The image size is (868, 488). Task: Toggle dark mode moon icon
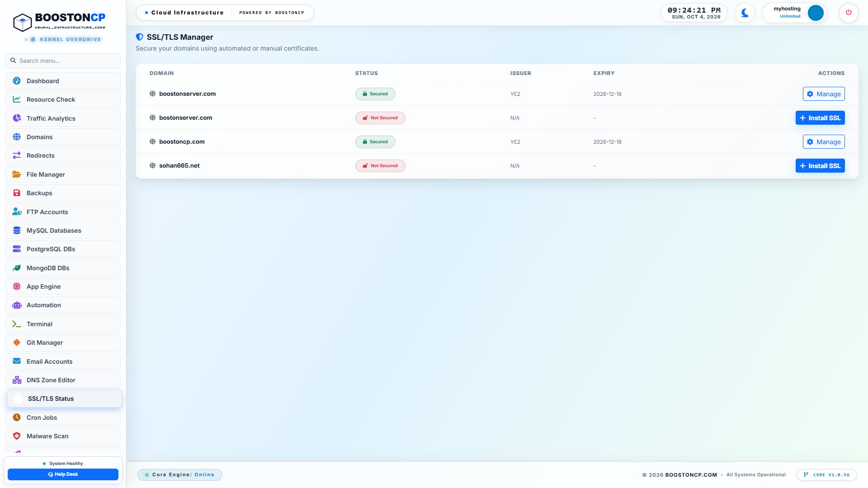tap(745, 13)
